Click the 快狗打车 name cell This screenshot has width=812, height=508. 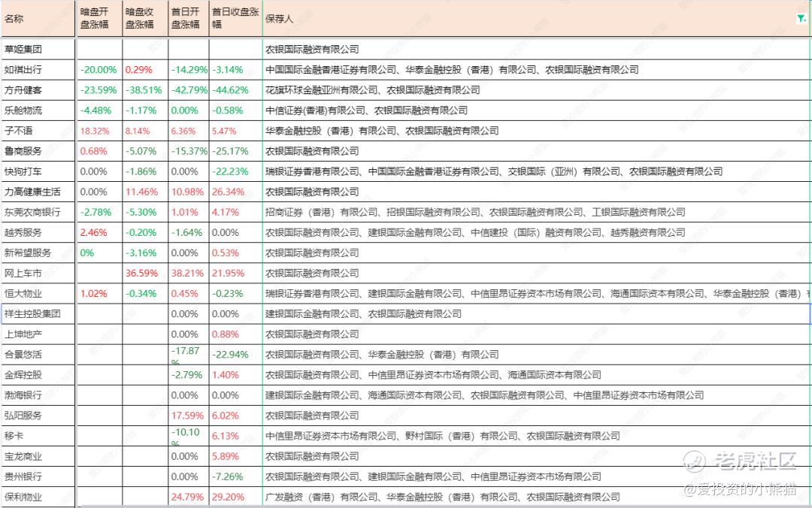[x=38, y=171]
